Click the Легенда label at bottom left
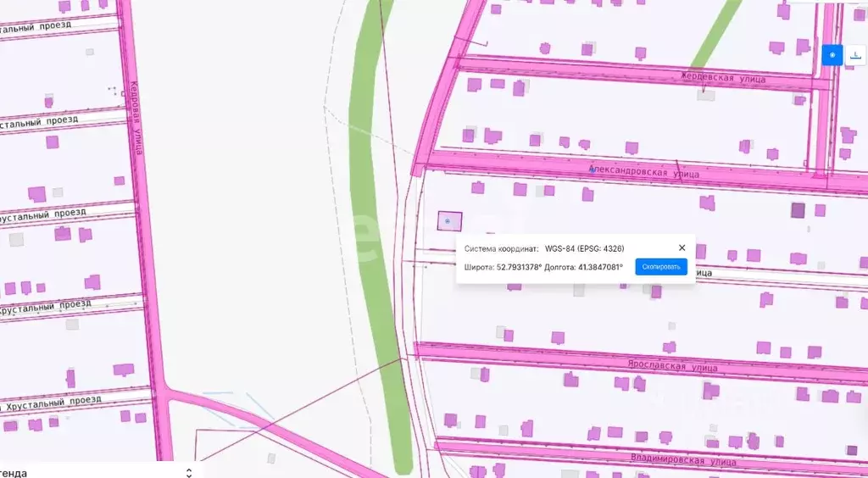This screenshot has height=478, width=868. (x=14, y=472)
